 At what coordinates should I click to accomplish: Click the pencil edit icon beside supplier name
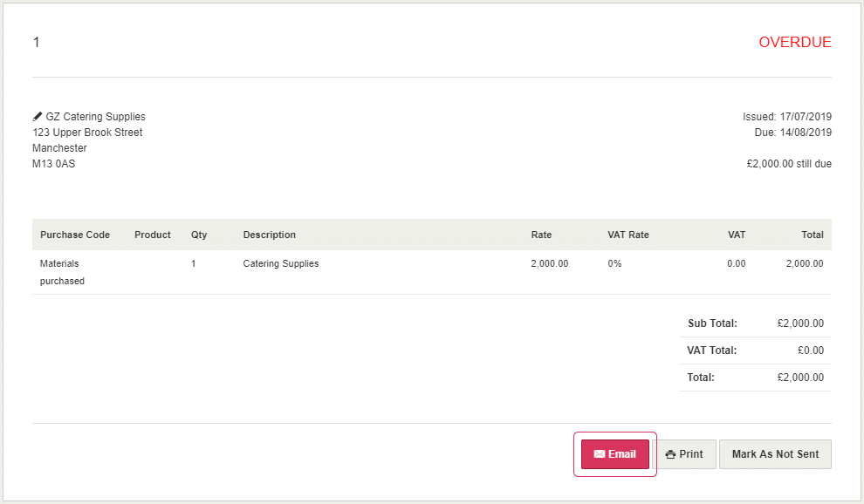pyautogui.click(x=38, y=116)
